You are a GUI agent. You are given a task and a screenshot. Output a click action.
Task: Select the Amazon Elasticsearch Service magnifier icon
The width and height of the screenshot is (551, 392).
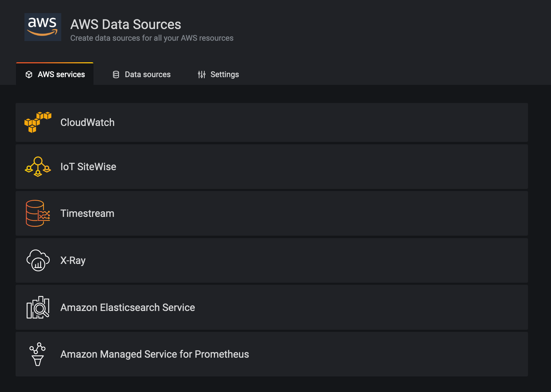[x=38, y=307]
